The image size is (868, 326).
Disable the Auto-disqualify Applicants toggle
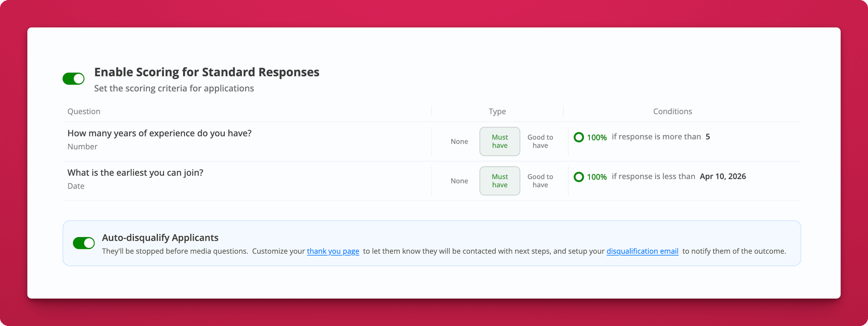[x=84, y=243]
